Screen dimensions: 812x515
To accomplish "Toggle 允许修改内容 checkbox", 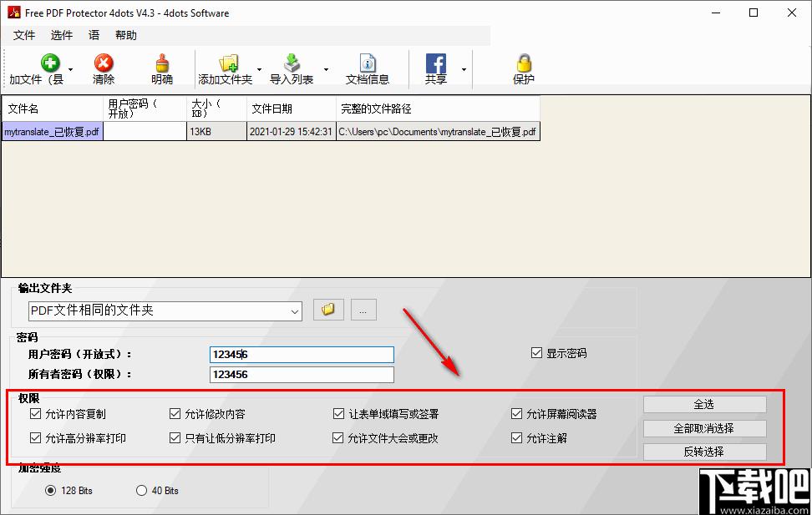I will pyautogui.click(x=175, y=413).
